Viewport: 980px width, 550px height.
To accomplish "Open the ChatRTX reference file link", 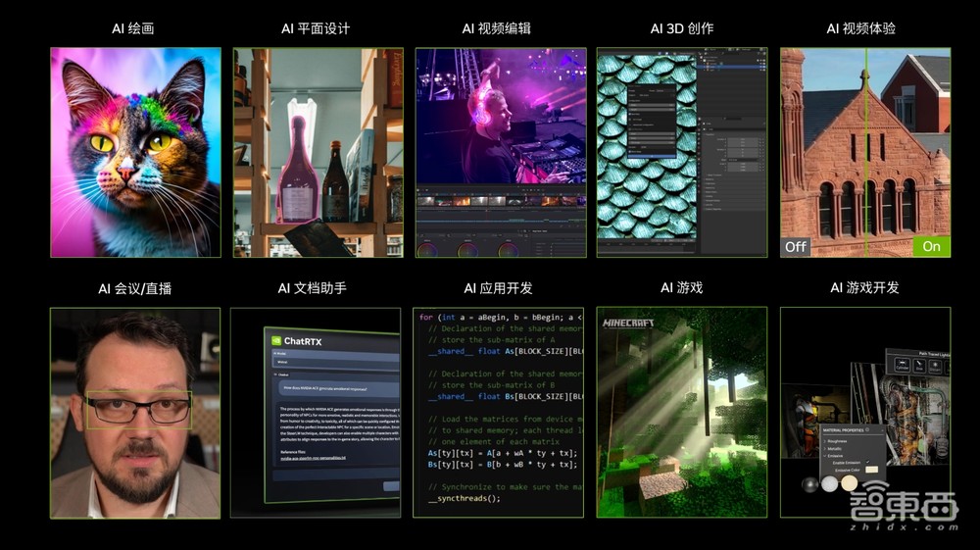I will tap(314, 458).
